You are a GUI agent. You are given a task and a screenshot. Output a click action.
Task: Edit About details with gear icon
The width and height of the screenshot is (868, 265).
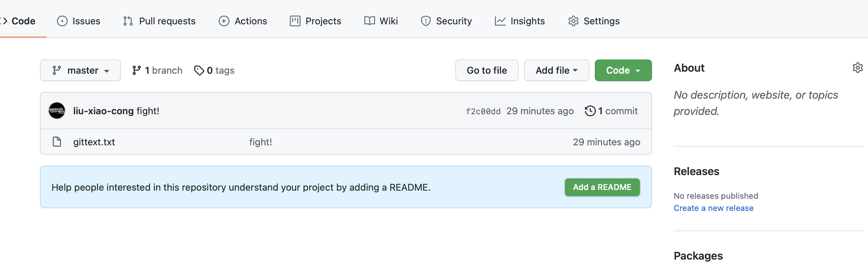pos(858,68)
